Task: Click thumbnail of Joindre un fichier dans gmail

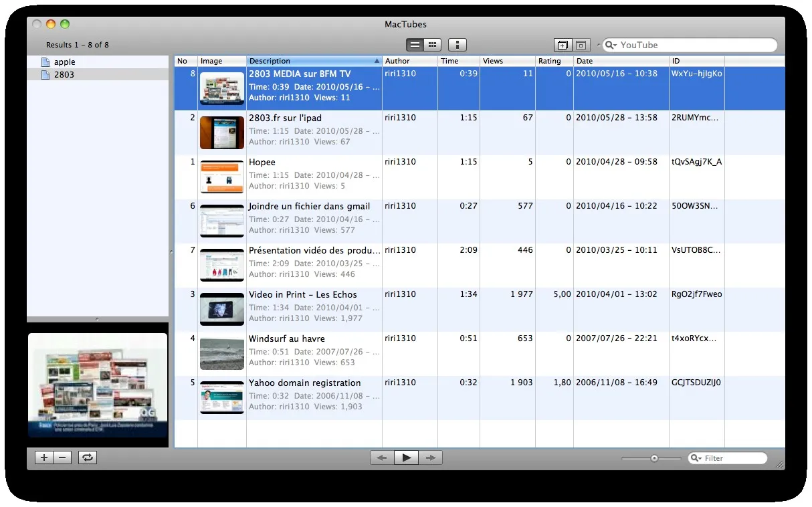Action: (x=222, y=221)
